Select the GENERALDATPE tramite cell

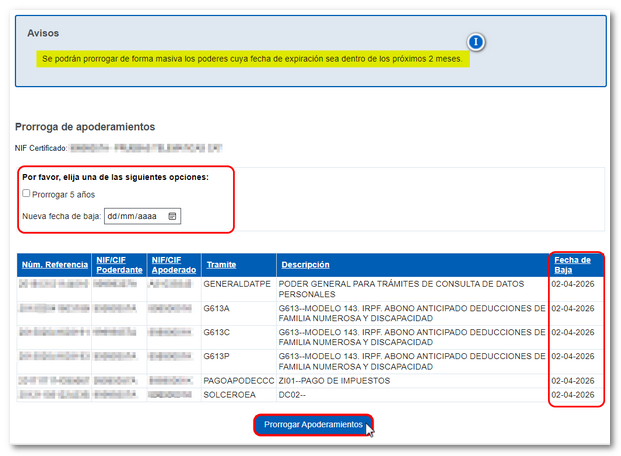click(x=238, y=284)
